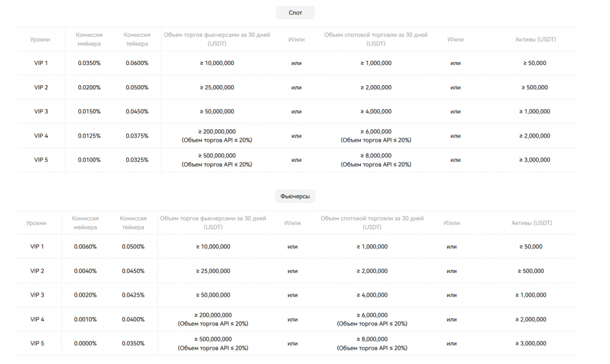Image resolution: width=610 pixels, height=364 pixels.
Task: Select the Спот tab button
Action: 295,13
